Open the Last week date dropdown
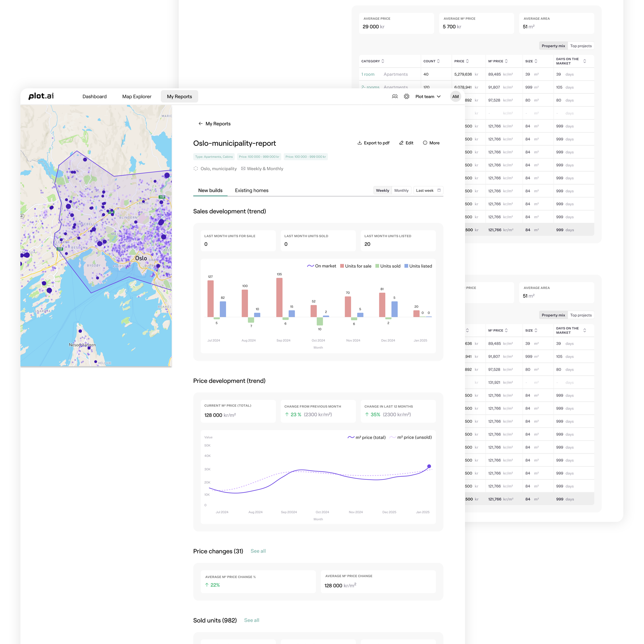 pos(428,190)
